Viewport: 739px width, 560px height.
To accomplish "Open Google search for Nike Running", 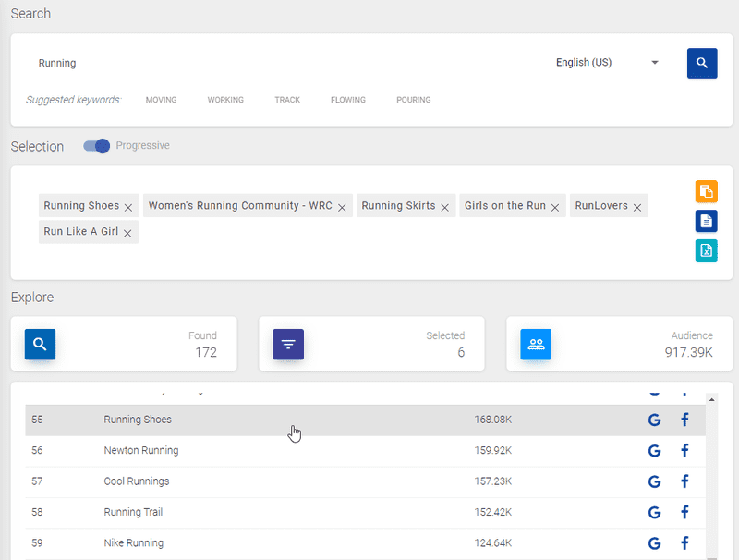I will pyautogui.click(x=654, y=543).
